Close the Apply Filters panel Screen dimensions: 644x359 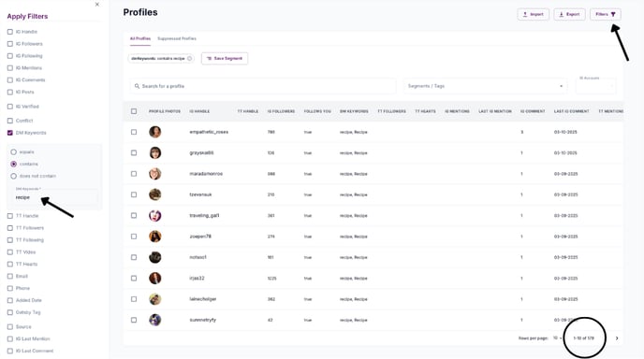click(97, 5)
